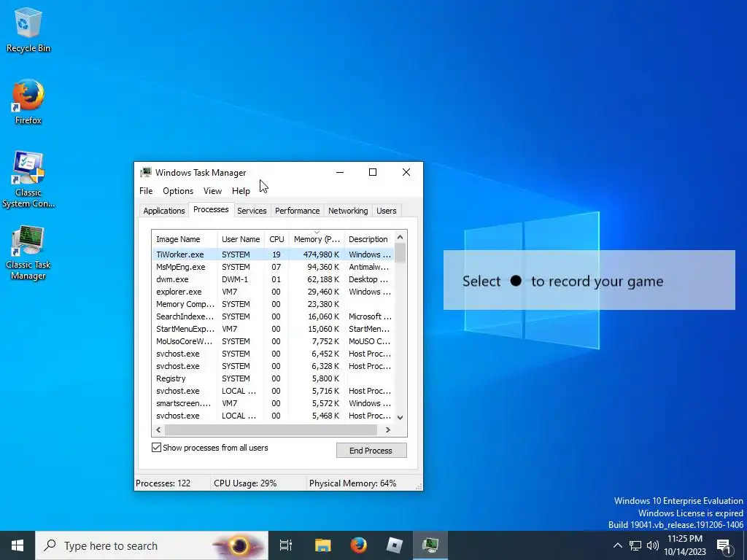Click the process list scroll up arrow
Screen dimensions: 747x560
[400, 237]
